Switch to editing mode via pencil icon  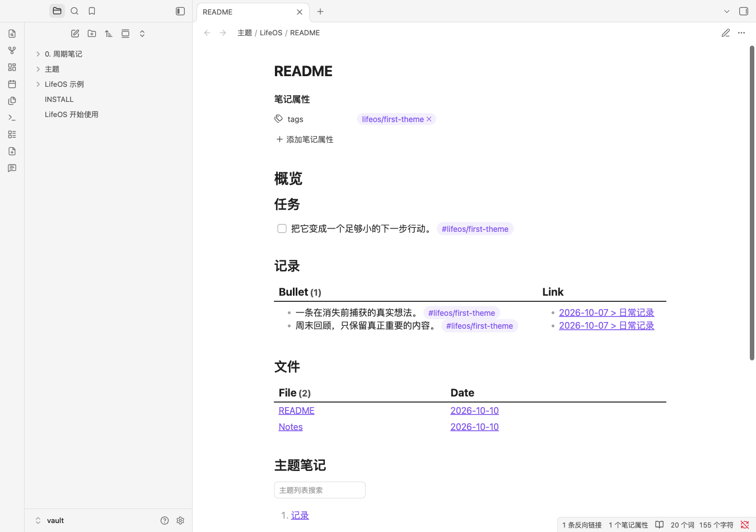[726, 33]
